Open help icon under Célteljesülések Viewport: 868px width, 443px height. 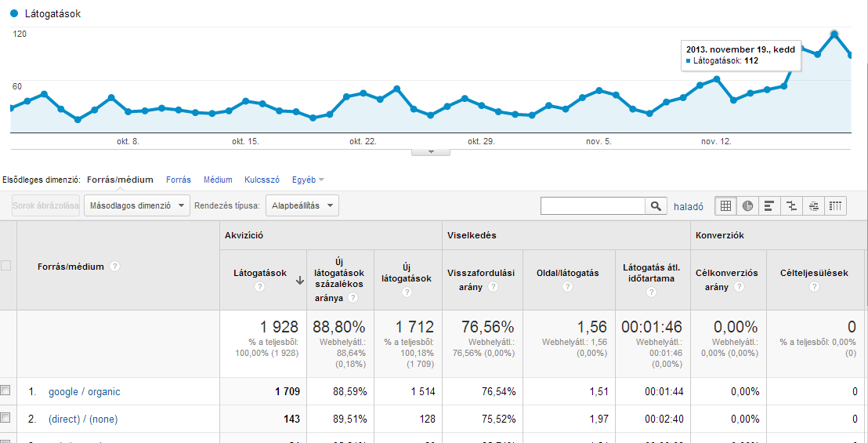814,287
